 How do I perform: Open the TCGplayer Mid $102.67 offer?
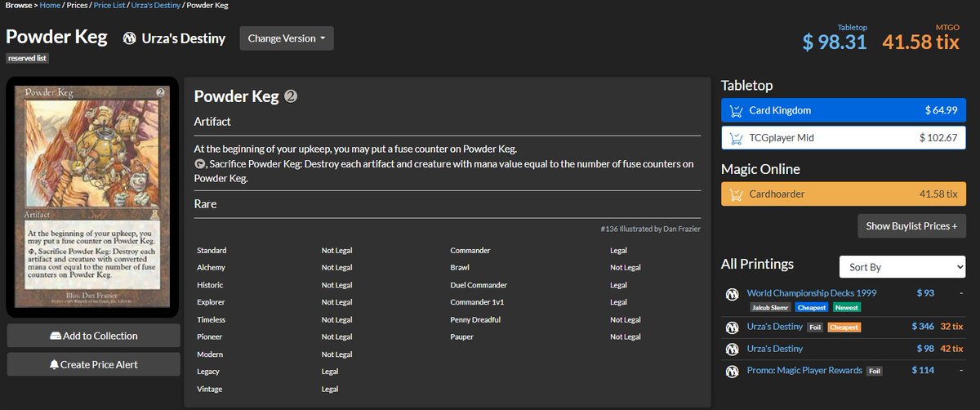(844, 138)
